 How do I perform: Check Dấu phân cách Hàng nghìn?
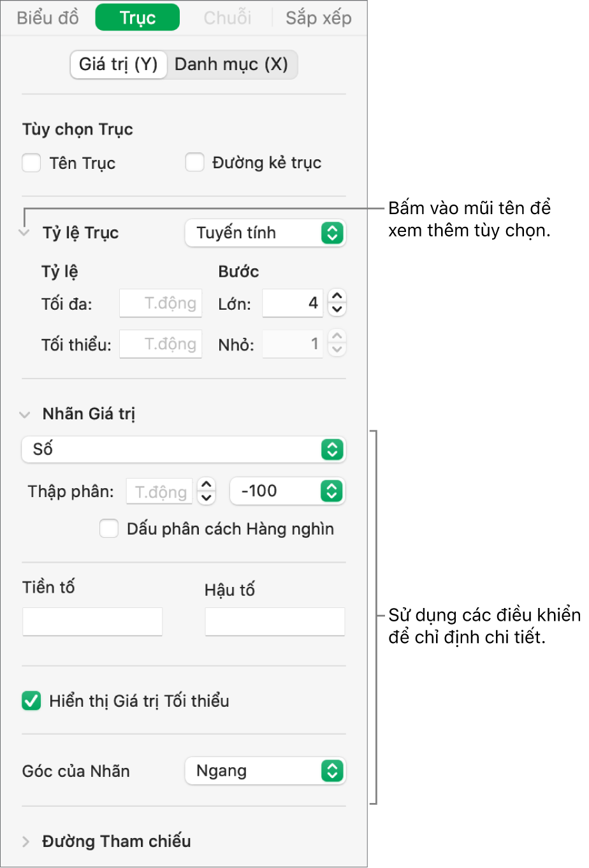click(109, 528)
